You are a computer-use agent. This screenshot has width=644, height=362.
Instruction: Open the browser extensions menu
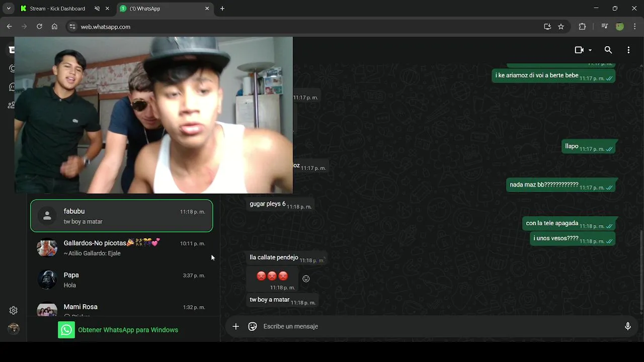pos(582,27)
